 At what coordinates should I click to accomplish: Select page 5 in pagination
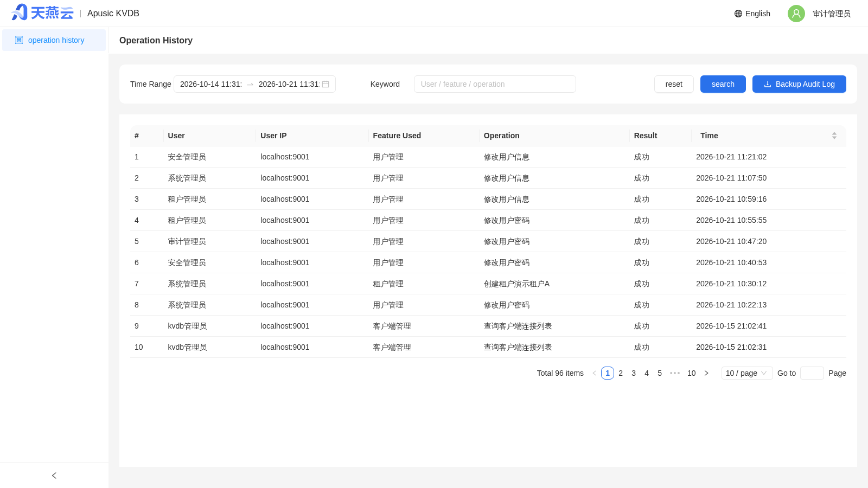[660, 373]
